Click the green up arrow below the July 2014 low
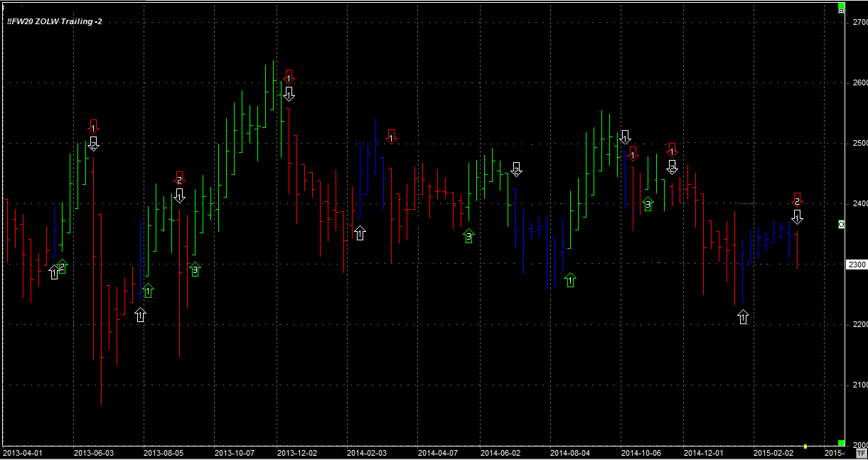 pos(569,281)
